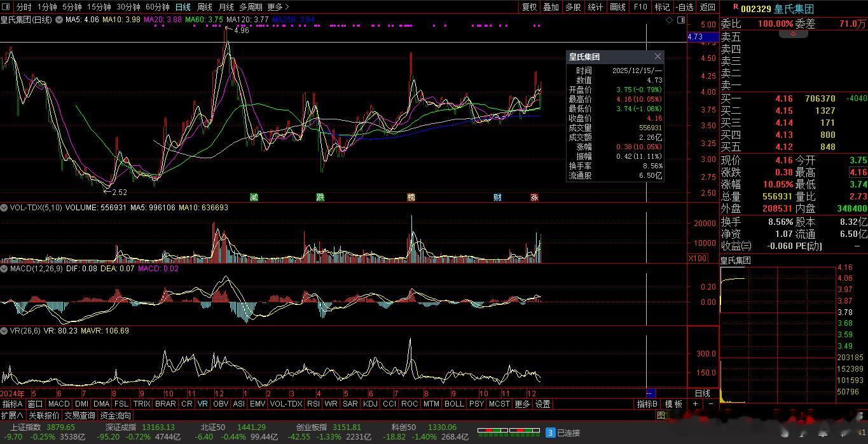The width and height of the screenshot is (868, 444).
Task: Zoom in chart with the + button
Action: 695,404
